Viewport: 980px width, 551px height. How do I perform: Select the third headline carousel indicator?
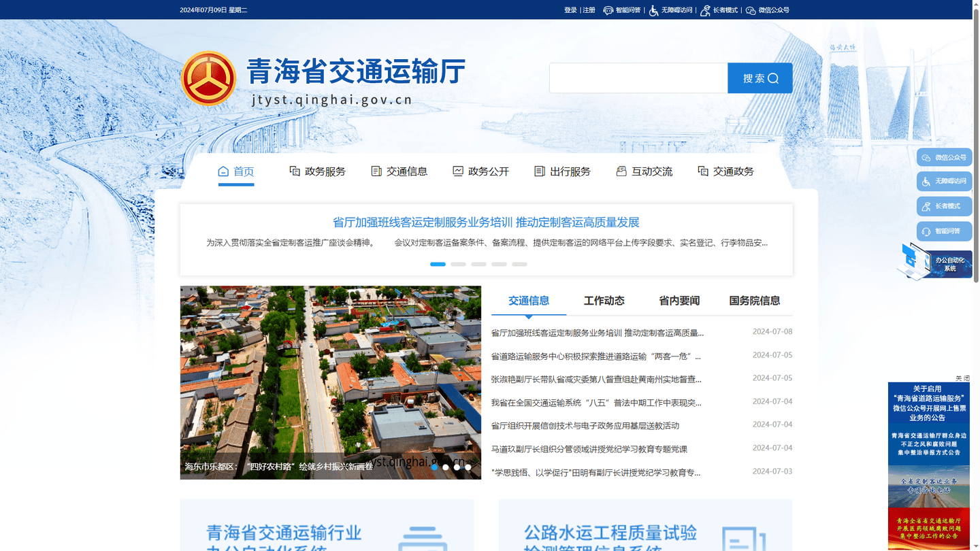[478, 264]
